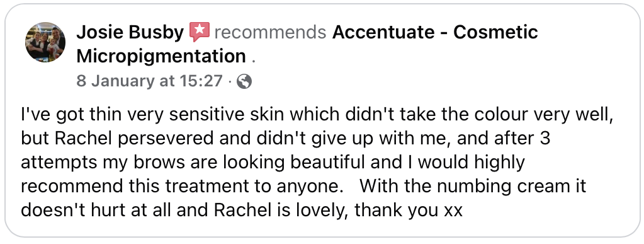Open the 8 January at 15:27 timestamp

coord(149,81)
